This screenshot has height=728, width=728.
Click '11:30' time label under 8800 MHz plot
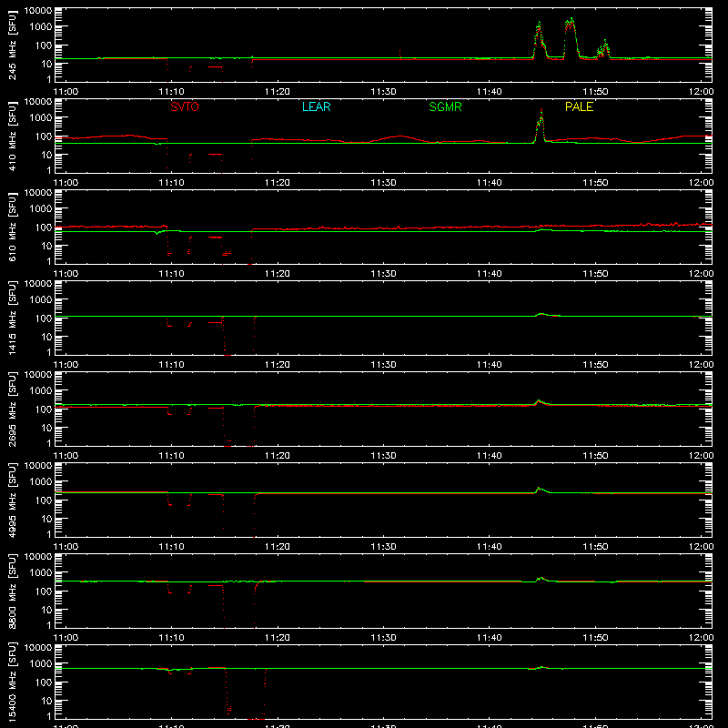click(x=383, y=638)
